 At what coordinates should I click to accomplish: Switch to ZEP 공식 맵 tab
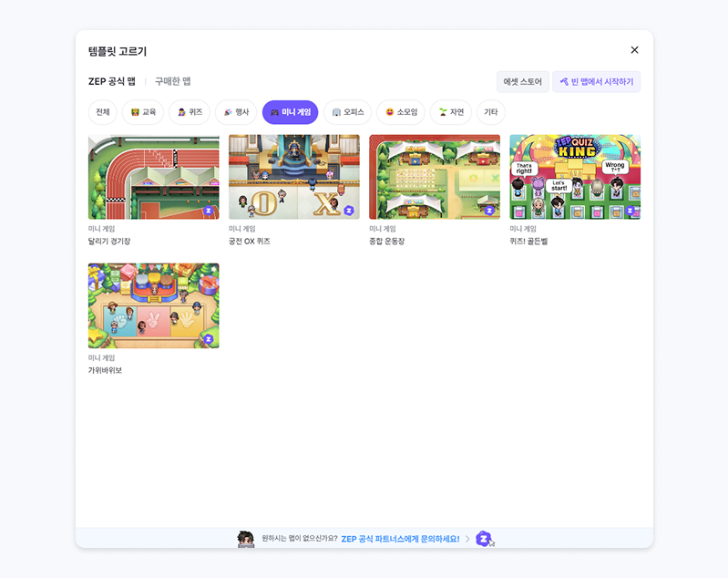[112, 81]
